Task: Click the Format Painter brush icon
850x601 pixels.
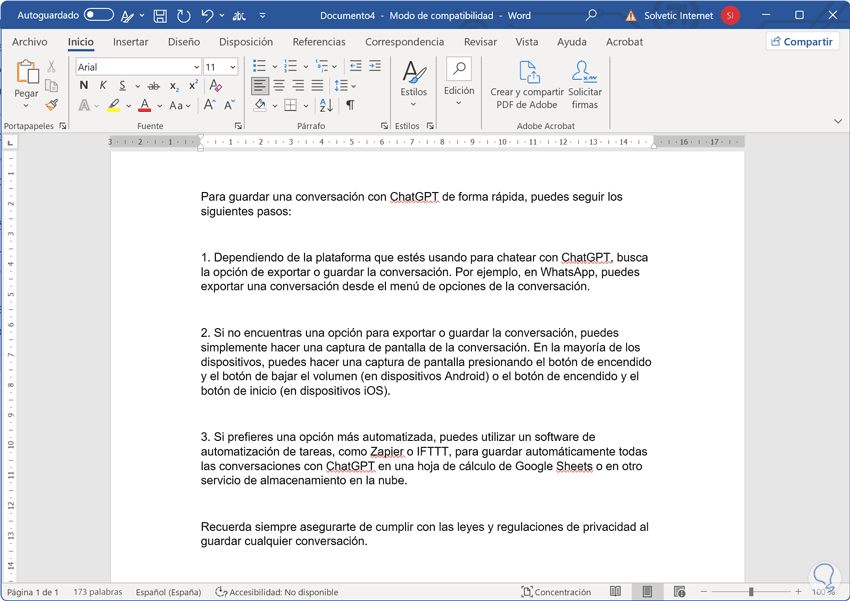Action: click(51, 105)
